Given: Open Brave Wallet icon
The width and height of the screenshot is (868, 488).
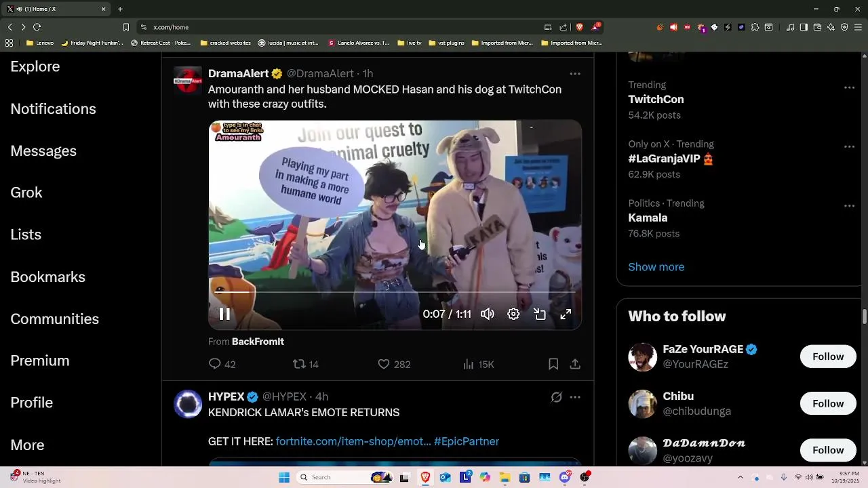Looking at the screenshot, I should 817,27.
